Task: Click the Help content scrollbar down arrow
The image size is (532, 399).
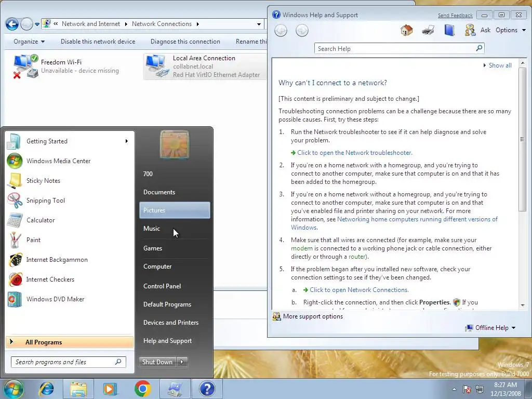Action: (x=523, y=305)
